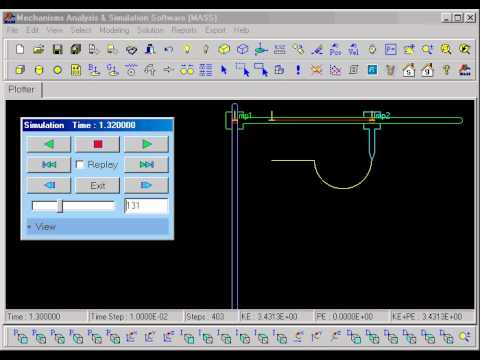Click the green coordinate axes icon
The image size is (480, 360).
(261, 50)
